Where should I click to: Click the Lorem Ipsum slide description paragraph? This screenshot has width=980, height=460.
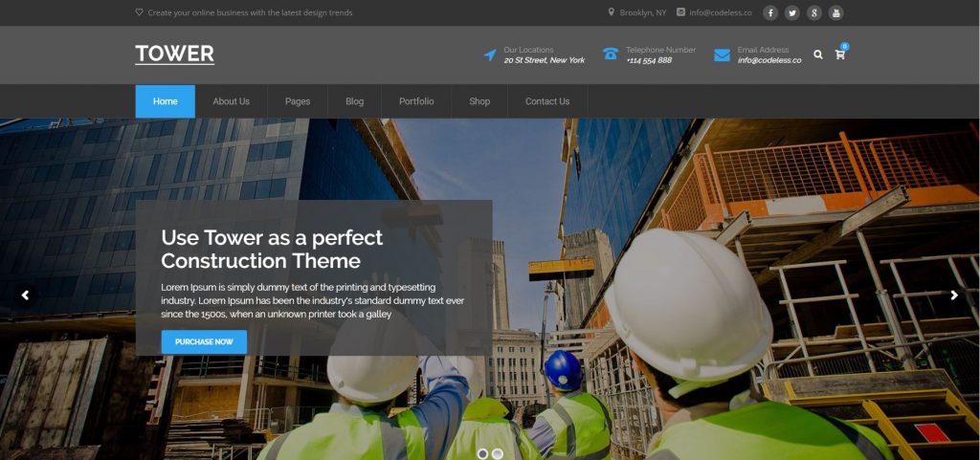[313, 301]
